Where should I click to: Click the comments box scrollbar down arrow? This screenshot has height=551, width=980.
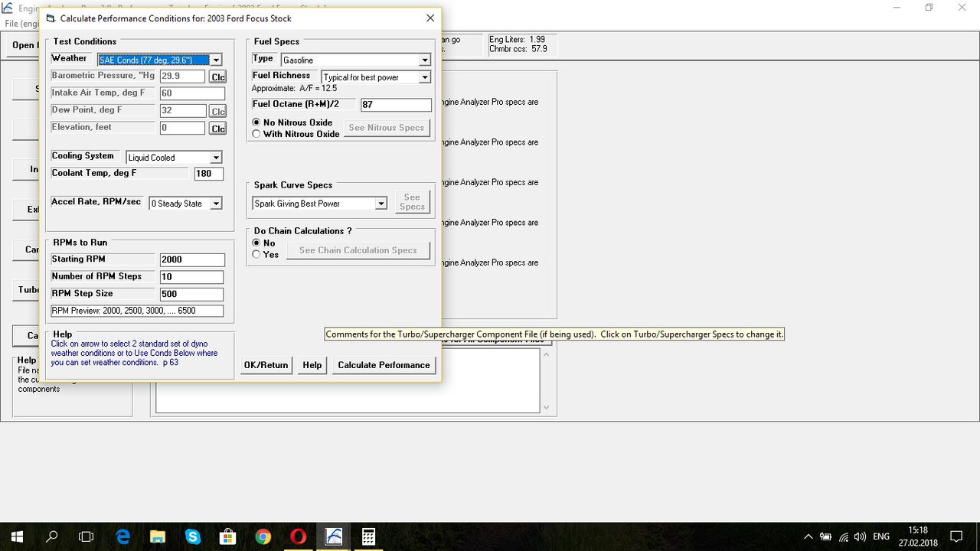[546, 407]
